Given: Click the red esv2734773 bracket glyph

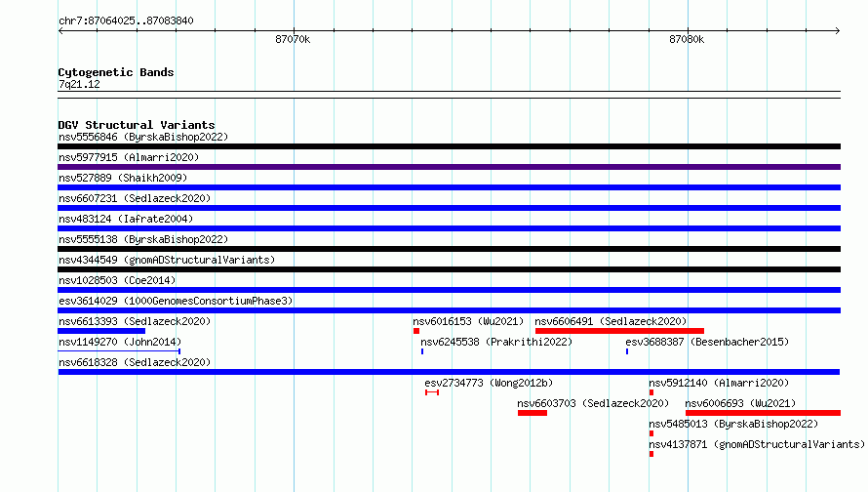Looking at the screenshot, I should click(x=432, y=392).
